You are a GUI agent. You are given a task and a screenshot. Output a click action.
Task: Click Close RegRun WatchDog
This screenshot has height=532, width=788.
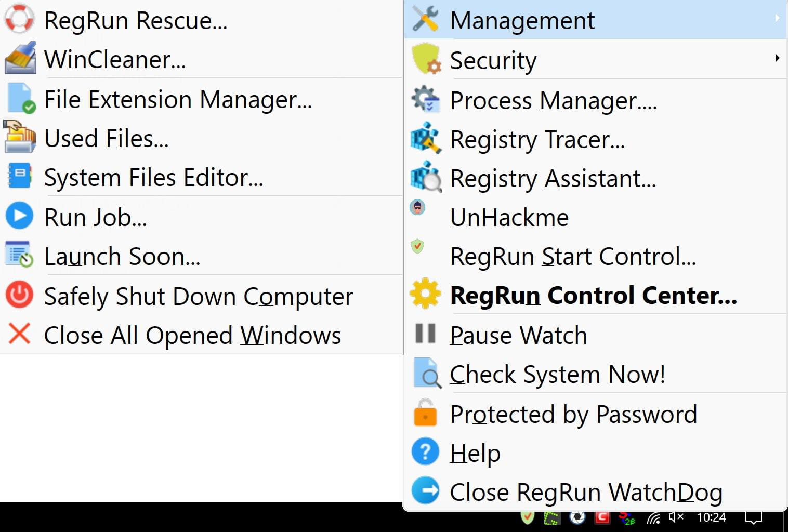(595, 491)
